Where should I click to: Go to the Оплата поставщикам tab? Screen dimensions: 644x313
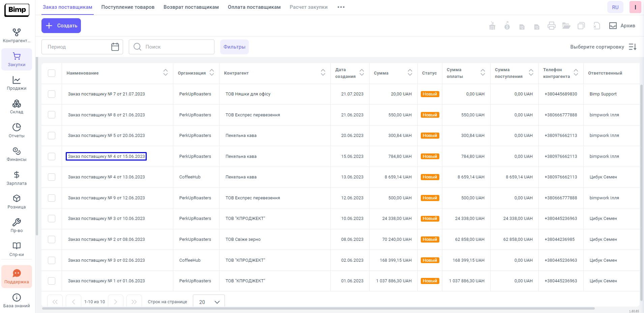[254, 7]
